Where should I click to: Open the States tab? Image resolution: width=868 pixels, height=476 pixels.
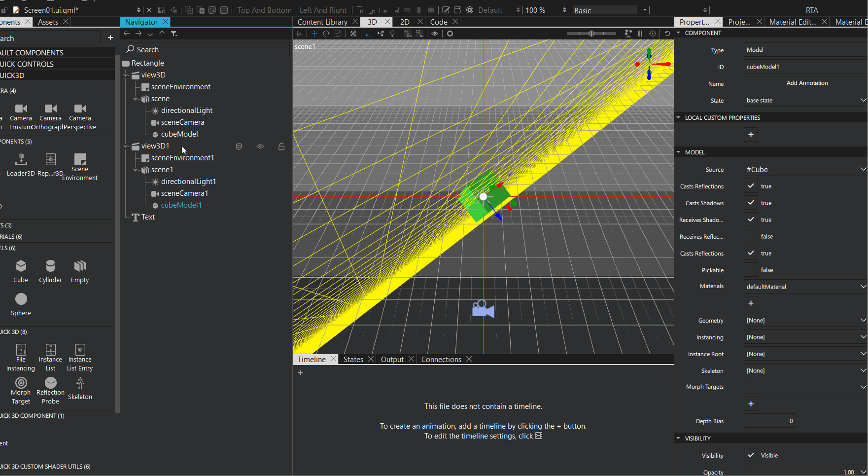(353, 359)
